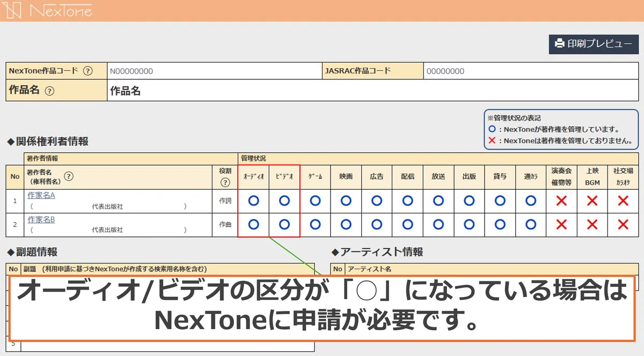This screenshot has width=644, height=356.
Task: Click the circle under 通カラ for 作家名A
Action: (531, 201)
